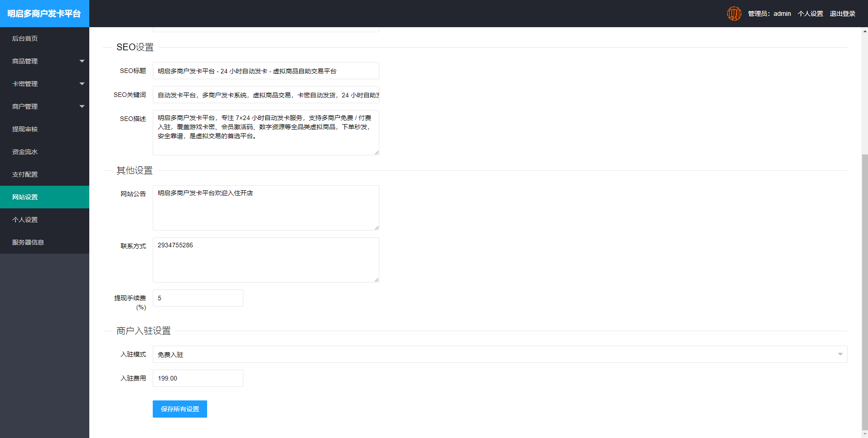Open 后台首页 in the sidebar

[x=25, y=39]
